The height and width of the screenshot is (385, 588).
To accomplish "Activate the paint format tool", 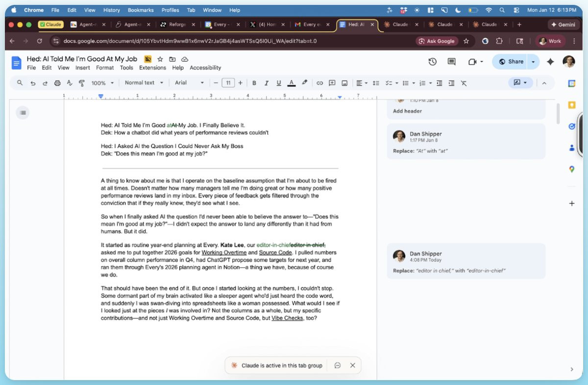I will [82, 83].
